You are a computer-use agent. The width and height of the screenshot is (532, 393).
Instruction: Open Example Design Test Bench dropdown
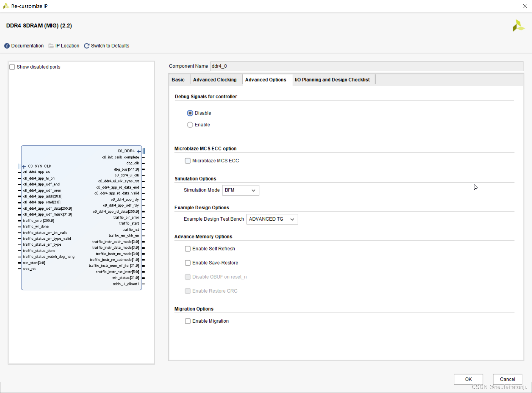(272, 219)
